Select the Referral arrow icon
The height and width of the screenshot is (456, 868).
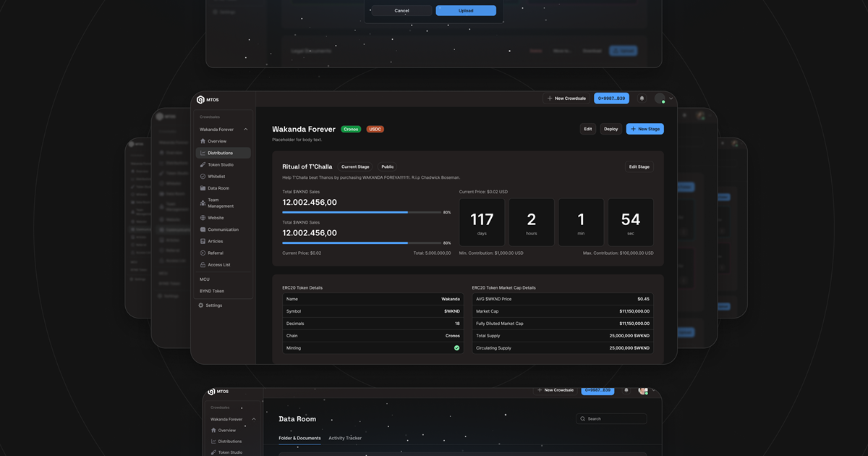[x=203, y=253]
